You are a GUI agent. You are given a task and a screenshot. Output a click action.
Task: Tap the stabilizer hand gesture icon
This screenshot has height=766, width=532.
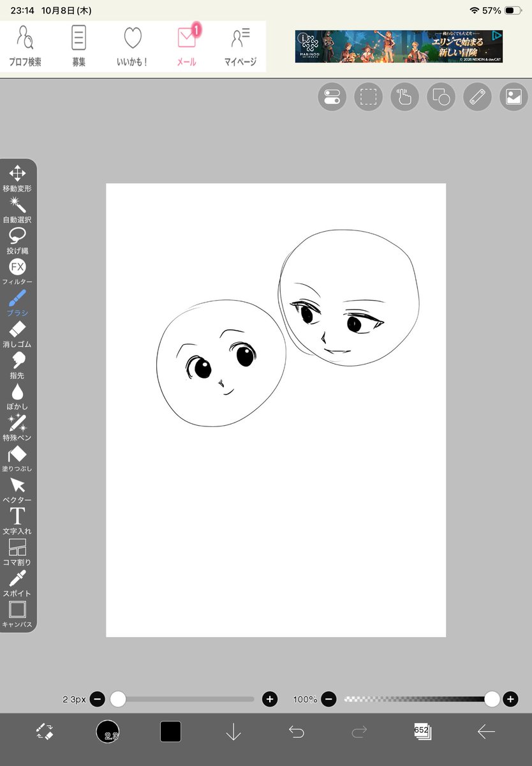(x=404, y=97)
